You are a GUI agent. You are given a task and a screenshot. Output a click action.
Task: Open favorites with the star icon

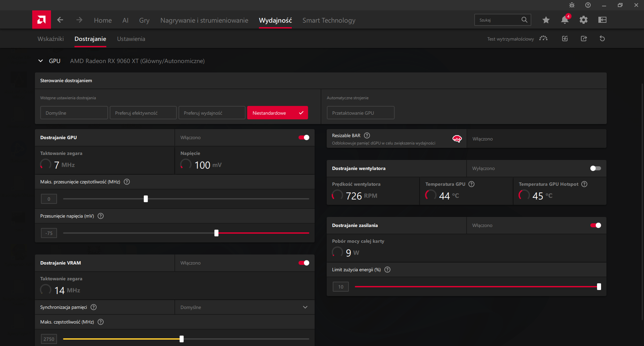coord(546,20)
